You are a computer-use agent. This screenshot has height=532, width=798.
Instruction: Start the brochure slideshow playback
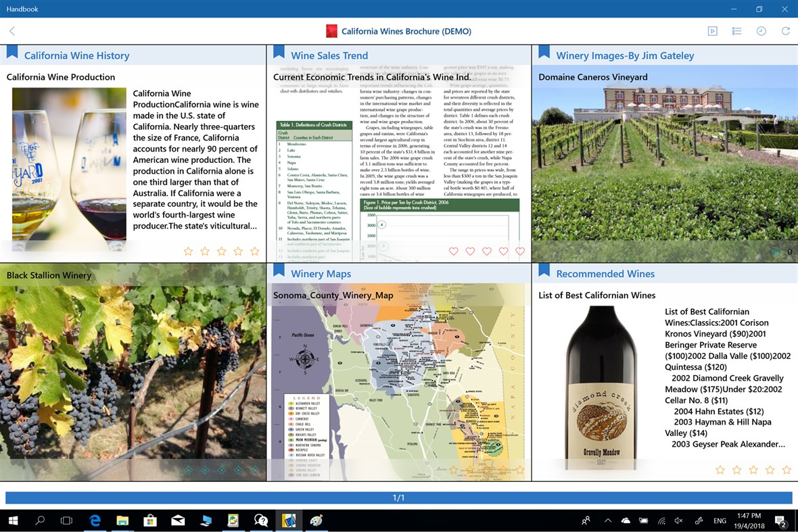712,30
